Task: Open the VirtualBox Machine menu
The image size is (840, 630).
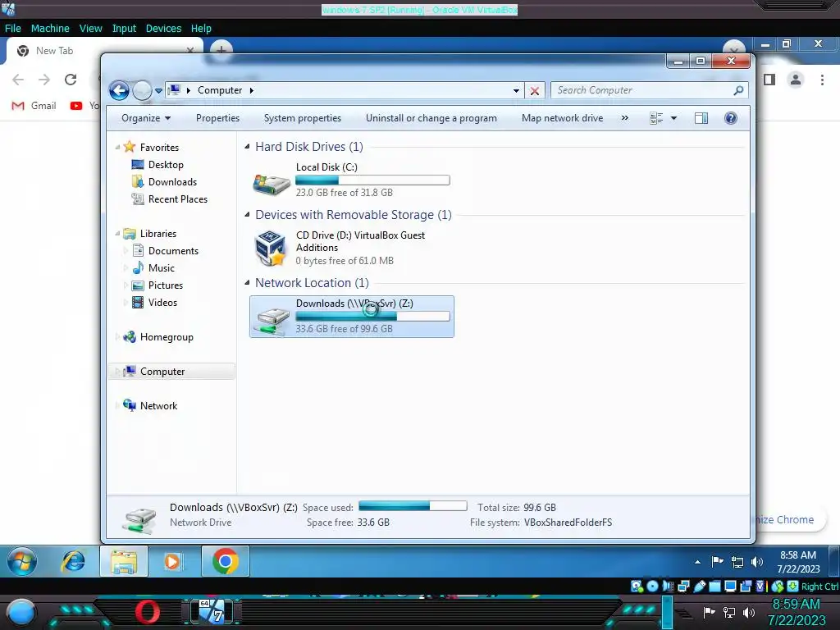Action: click(x=50, y=29)
